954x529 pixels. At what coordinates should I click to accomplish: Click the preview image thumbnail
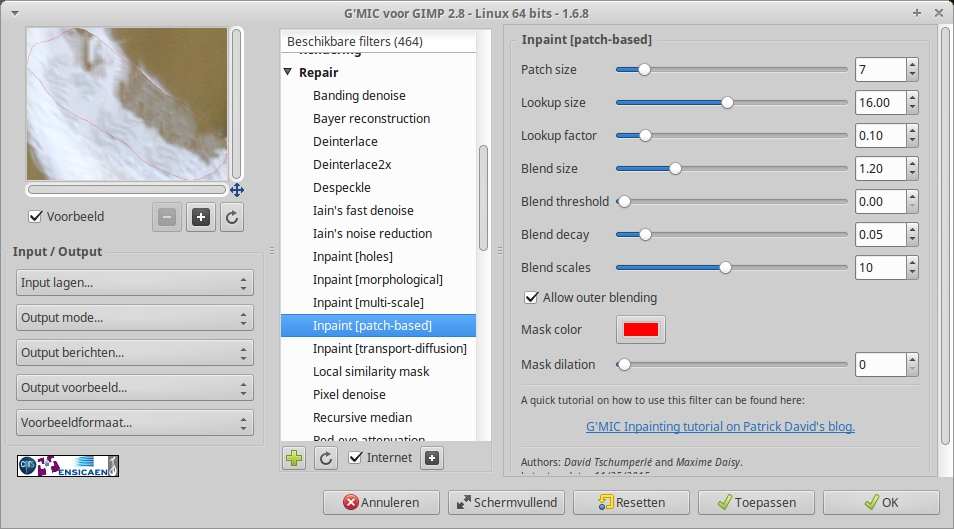[x=127, y=104]
